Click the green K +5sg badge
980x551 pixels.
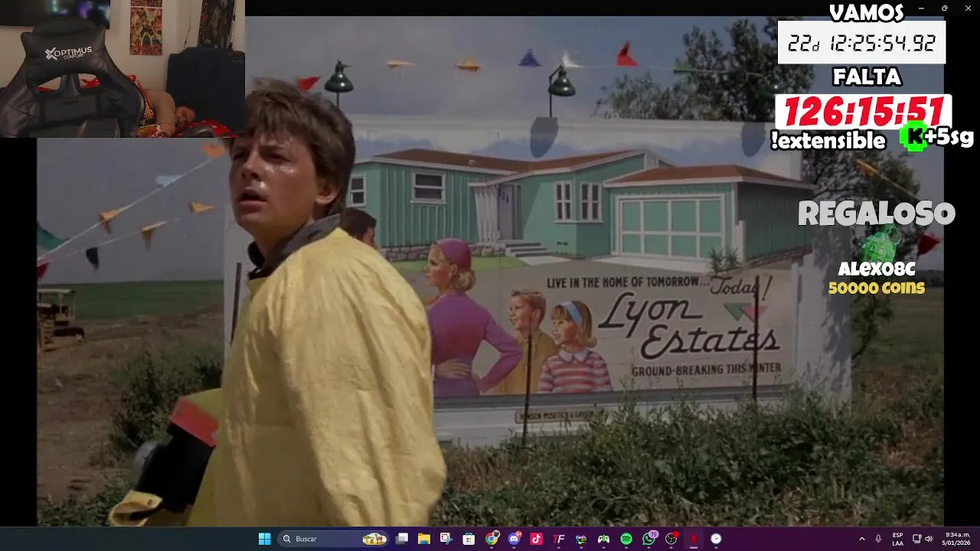(x=938, y=137)
